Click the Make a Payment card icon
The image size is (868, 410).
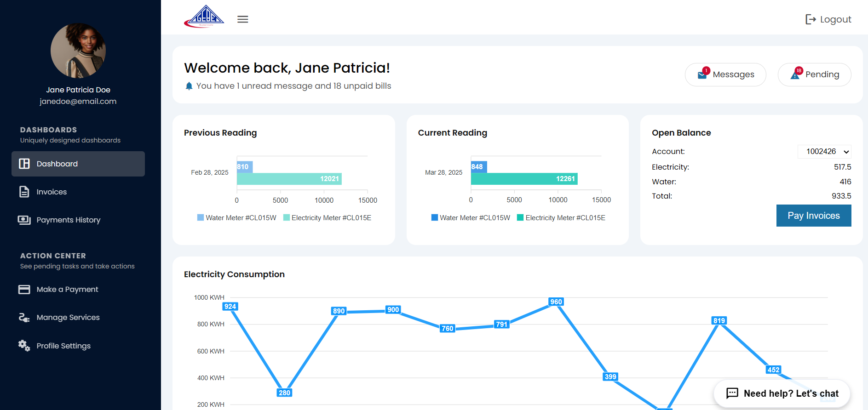(x=24, y=289)
